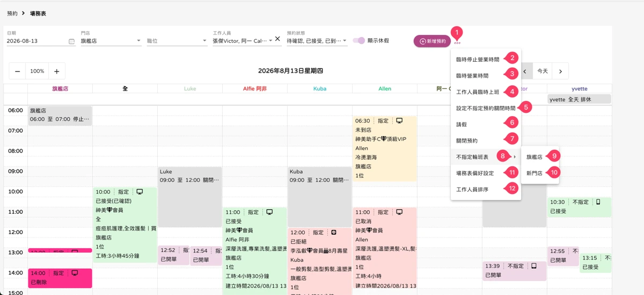Choose 工作人員臨時上班 in the menu
Image resolution: width=644 pixels, height=295 pixels.
coord(478,92)
